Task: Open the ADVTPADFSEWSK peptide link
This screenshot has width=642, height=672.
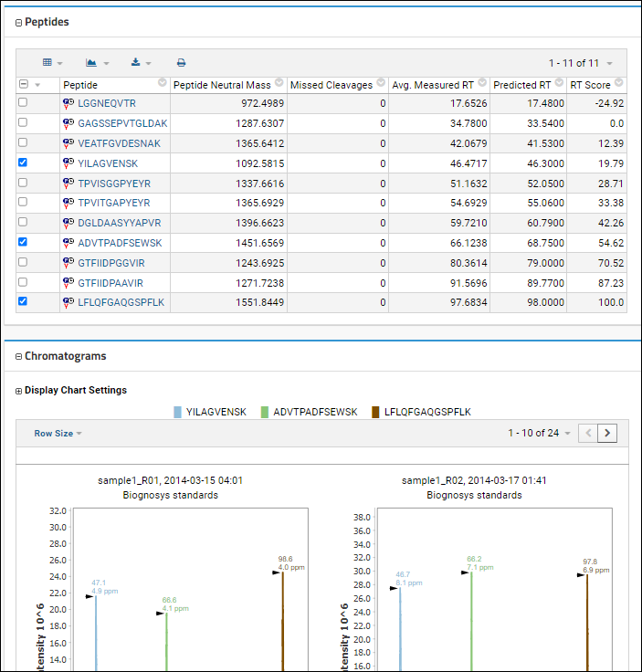Action: (120, 243)
